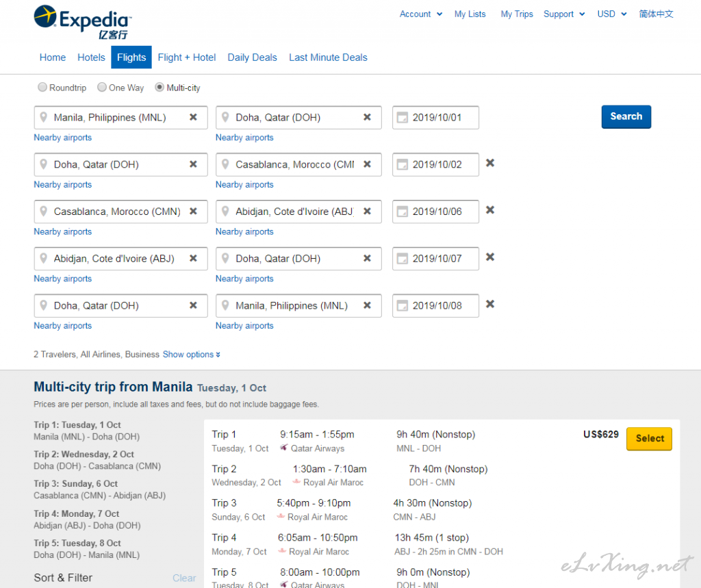Go to the Home tab
The width and height of the screenshot is (701, 588).
pyautogui.click(x=53, y=57)
